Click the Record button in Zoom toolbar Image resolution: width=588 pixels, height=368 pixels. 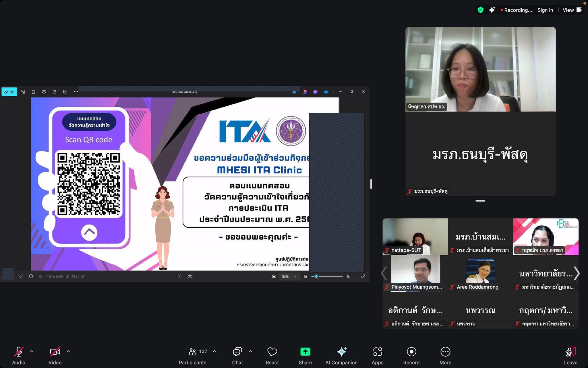411,356
